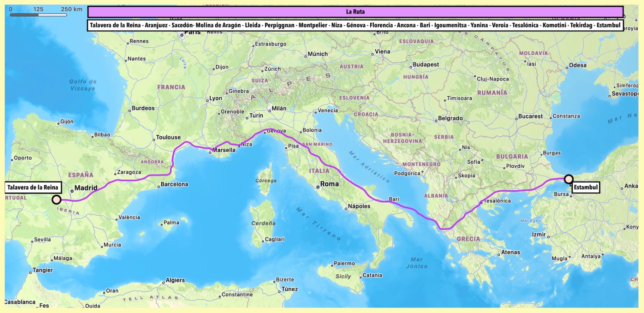Click the Belgrado city dot marker
The image size is (644, 313).
click(x=436, y=121)
